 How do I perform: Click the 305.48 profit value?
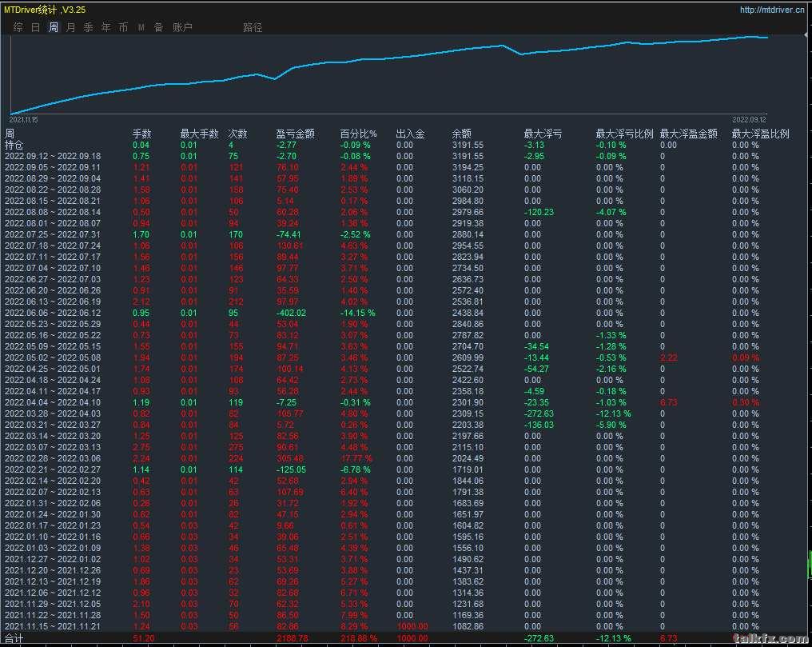[290, 458]
